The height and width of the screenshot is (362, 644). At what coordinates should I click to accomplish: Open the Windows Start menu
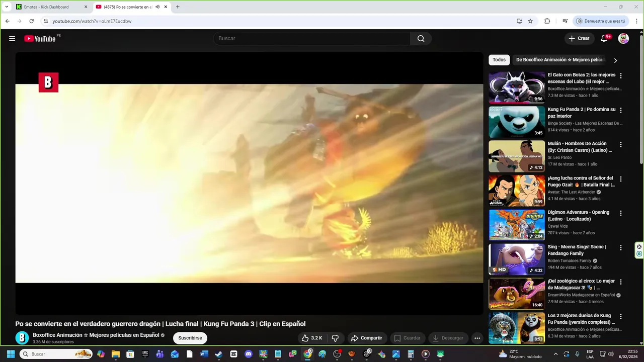[12, 354]
